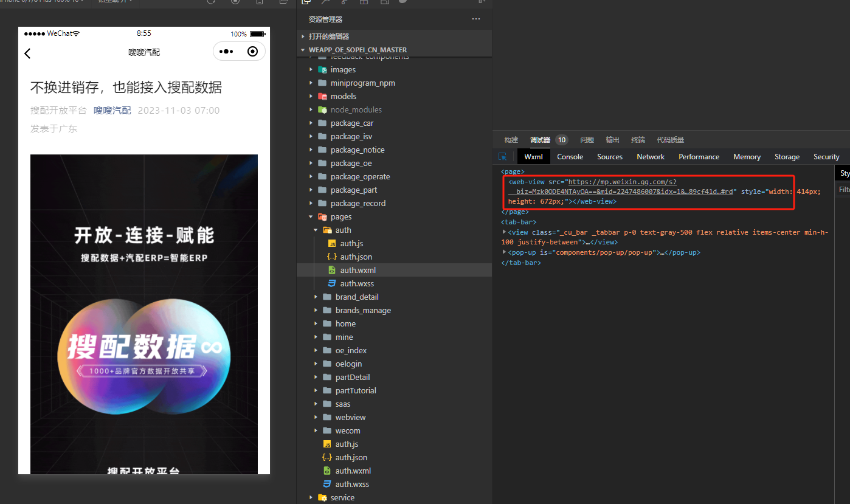The height and width of the screenshot is (504, 850).
Task: Click the icon of the highlighted auth.wxml file
Action: (332, 271)
